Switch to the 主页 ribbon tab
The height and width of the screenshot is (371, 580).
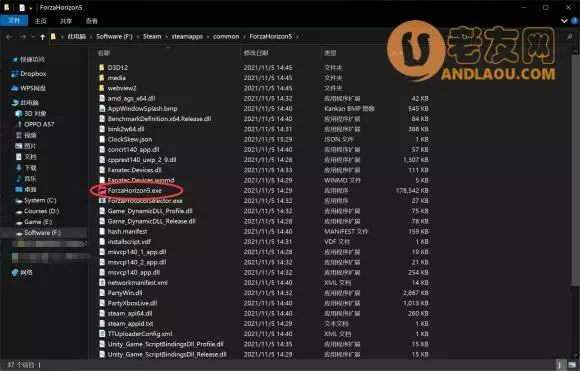pos(41,21)
